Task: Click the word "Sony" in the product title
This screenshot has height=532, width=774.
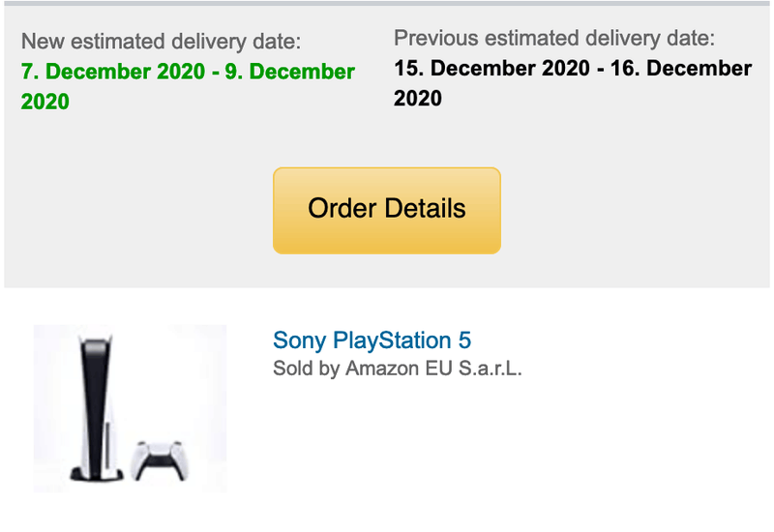Action: click(x=299, y=340)
